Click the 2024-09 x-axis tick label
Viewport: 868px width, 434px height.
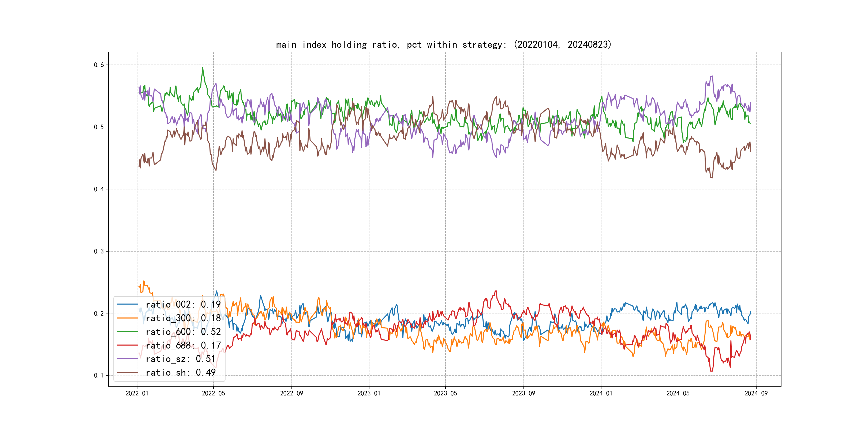(x=756, y=393)
